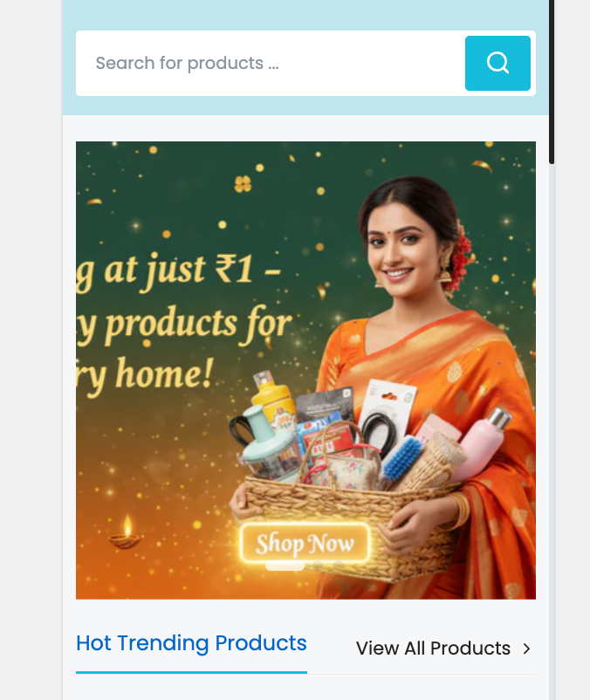Click the glowing Shop Now button
The image size is (590, 700).
(305, 543)
